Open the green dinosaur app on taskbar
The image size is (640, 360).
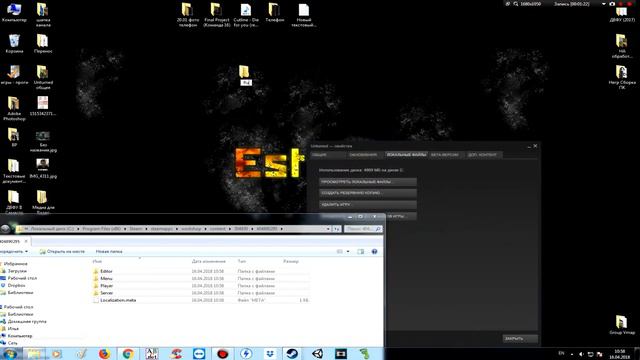364,353
